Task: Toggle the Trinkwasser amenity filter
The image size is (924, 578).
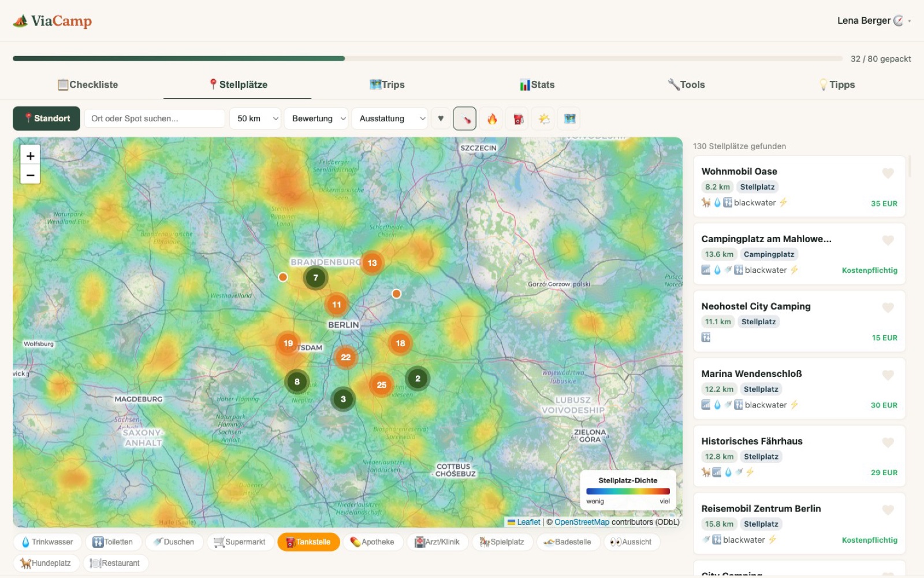Action: click(x=47, y=542)
